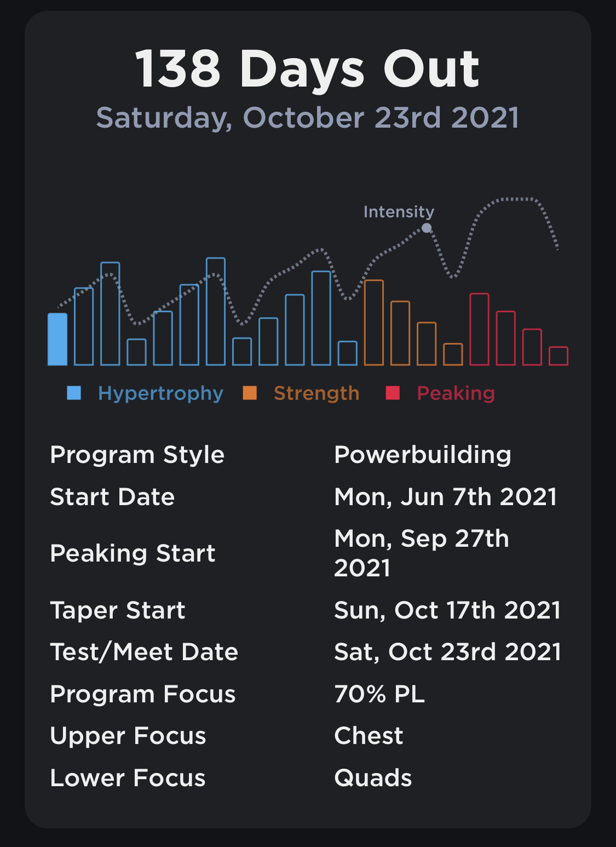Select the Quads lower focus value

tap(373, 778)
